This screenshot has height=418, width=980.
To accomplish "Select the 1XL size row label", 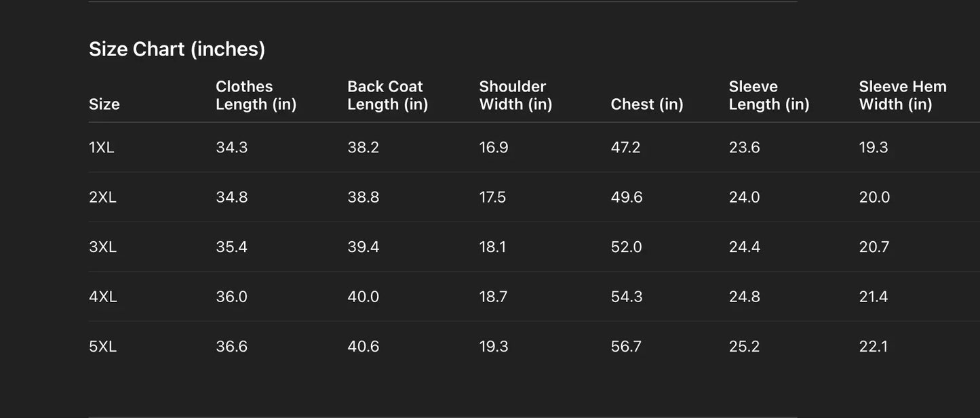I will coord(102,148).
